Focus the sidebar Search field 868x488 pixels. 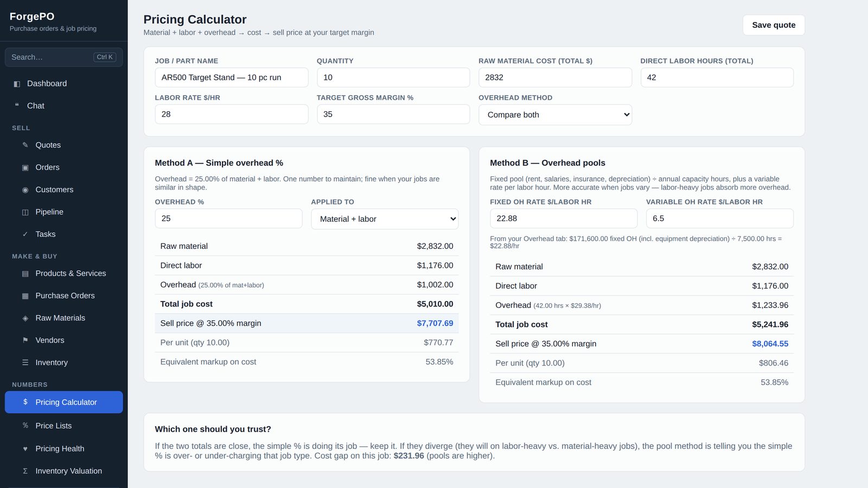tap(64, 57)
